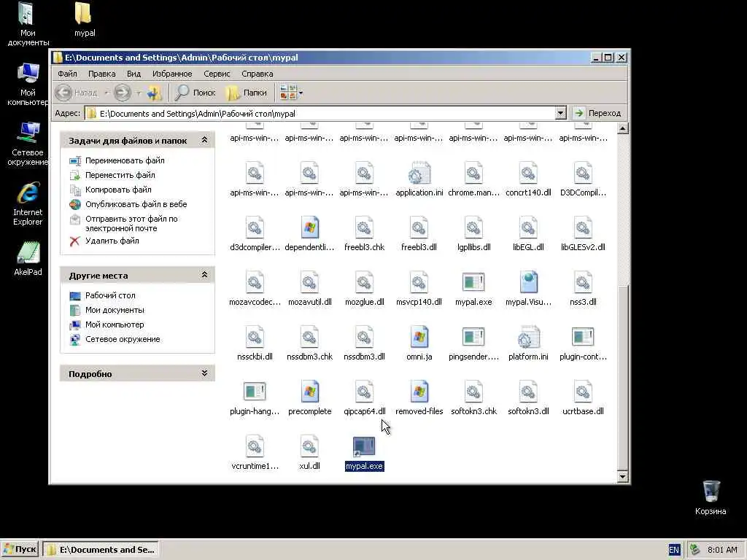Screen dimensions: 747x560
Task: Select the concrt140.dll file
Action: click(x=528, y=181)
